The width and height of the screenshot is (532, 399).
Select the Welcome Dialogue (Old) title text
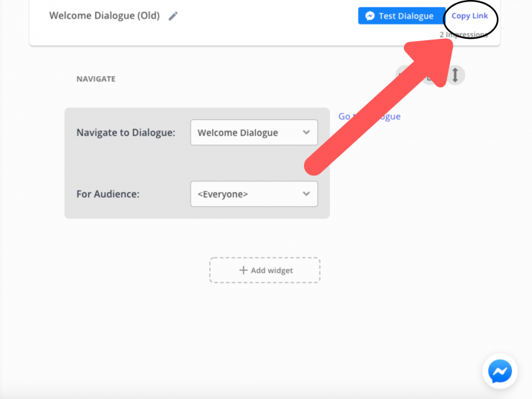[105, 16]
